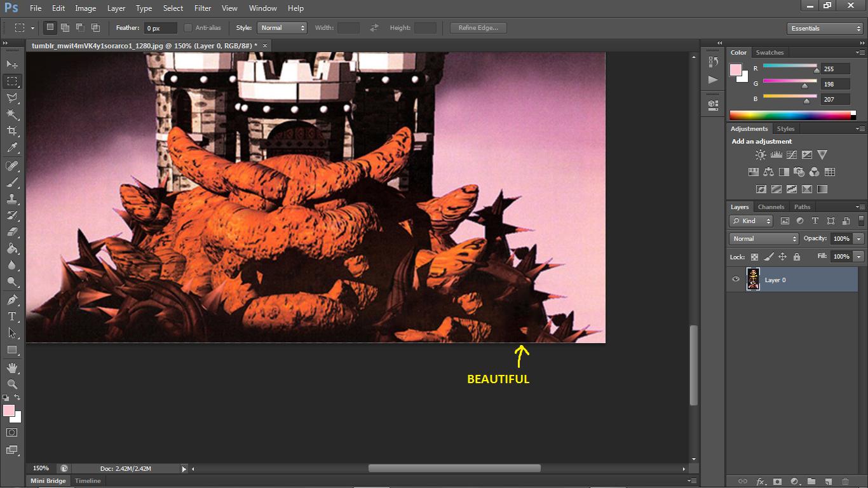This screenshot has height=488, width=868.
Task: Toggle Quick Mask mode
Action: pos(12,433)
